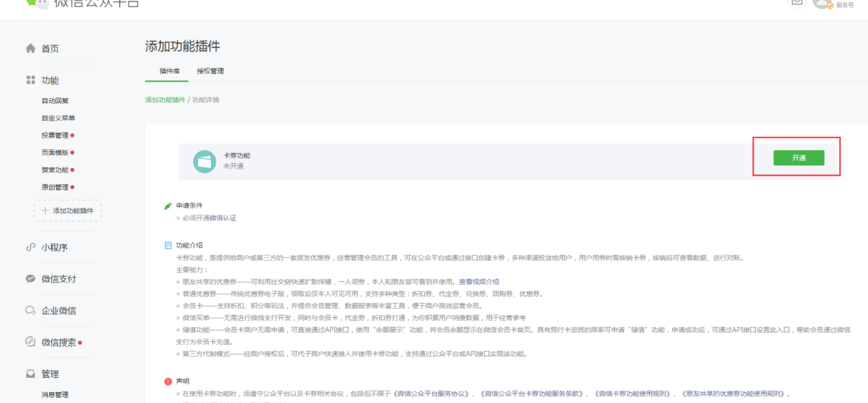Click the 功能详情 breadcrumb text
868x403 pixels.
[x=206, y=100]
